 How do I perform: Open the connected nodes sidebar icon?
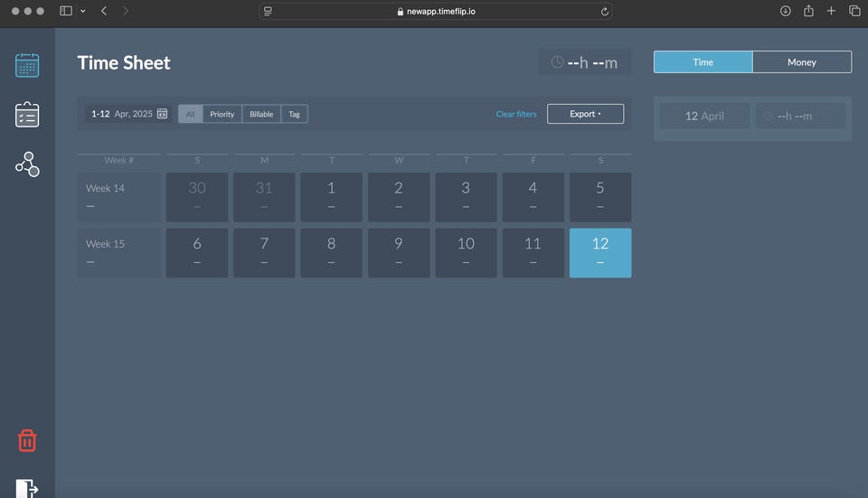click(27, 164)
